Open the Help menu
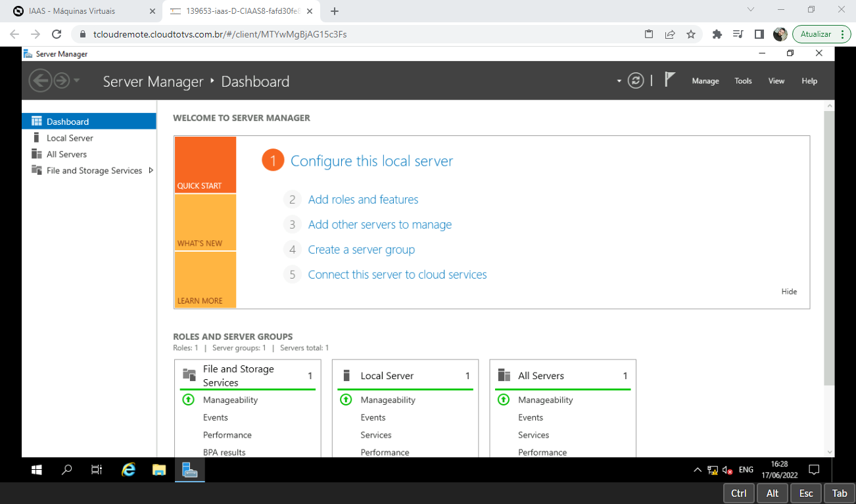The height and width of the screenshot is (504, 856). point(809,81)
